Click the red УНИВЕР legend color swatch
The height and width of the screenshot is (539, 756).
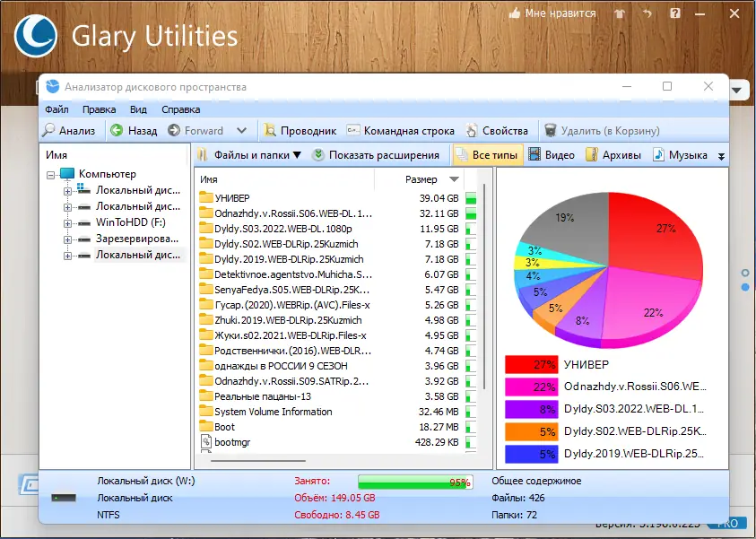point(531,364)
